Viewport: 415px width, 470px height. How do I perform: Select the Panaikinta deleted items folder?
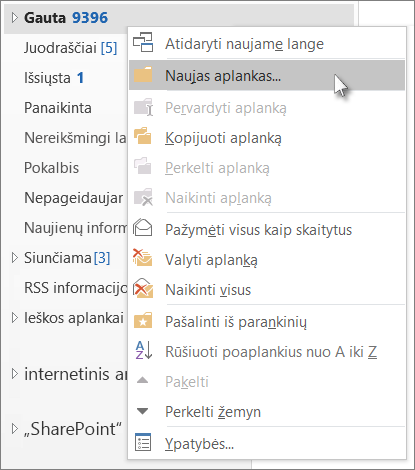[x=58, y=108]
